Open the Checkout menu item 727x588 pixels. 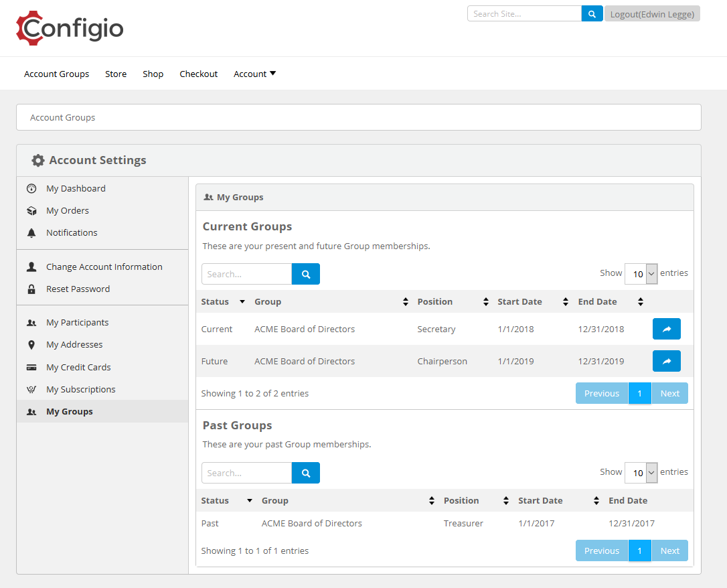click(x=198, y=74)
